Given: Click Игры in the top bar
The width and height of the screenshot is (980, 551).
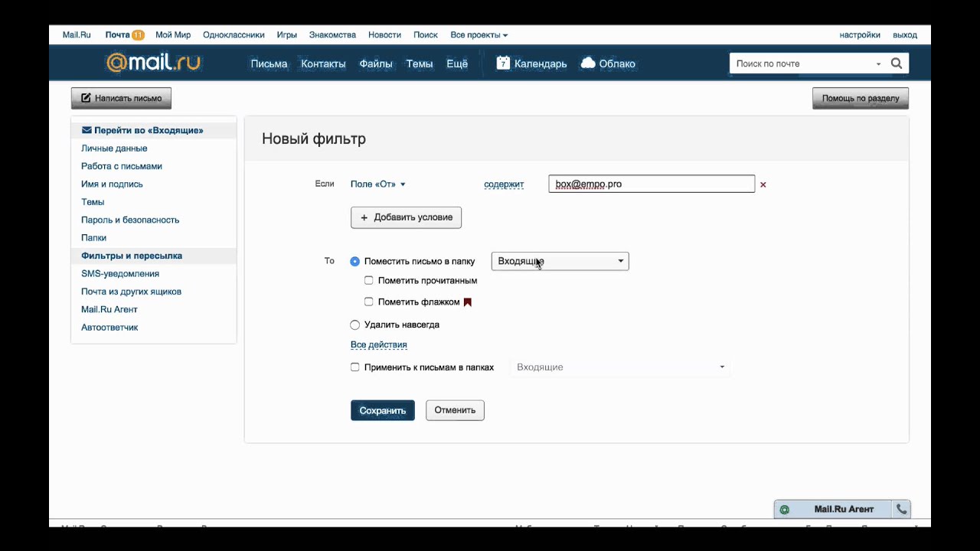Looking at the screenshot, I should point(287,35).
